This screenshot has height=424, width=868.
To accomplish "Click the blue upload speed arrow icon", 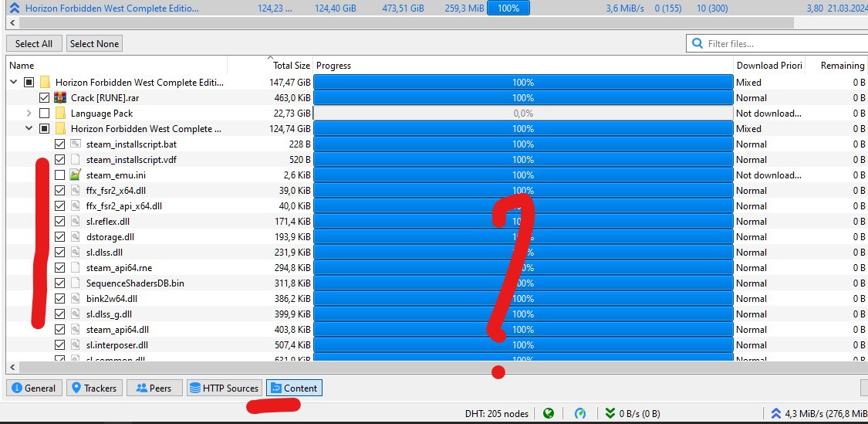I will point(775,413).
